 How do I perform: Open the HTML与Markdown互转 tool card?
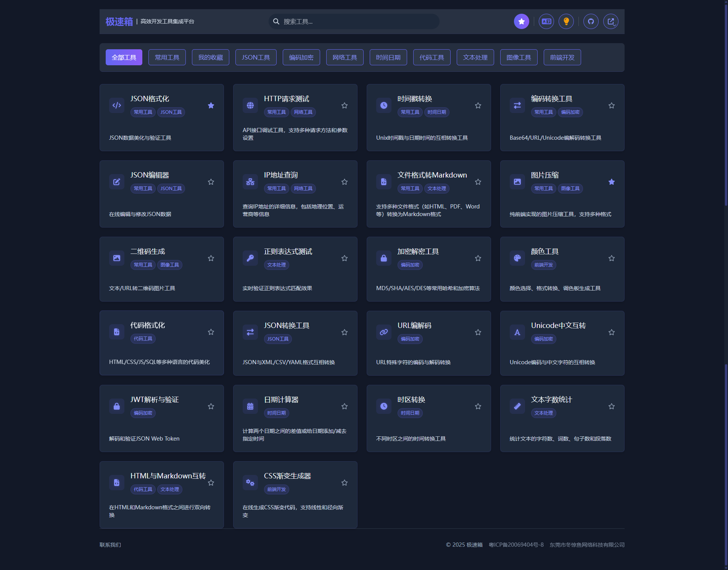[x=162, y=495]
